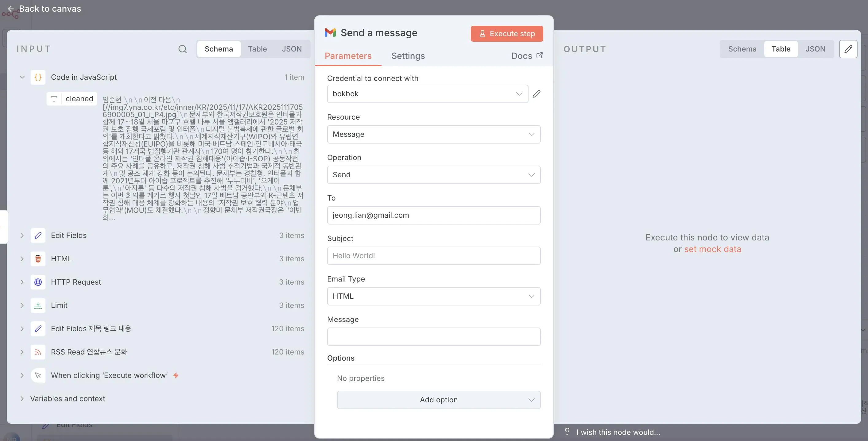Viewport: 868px width, 441px height.
Task: Click the Limit node icon
Action: coord(38,305)
